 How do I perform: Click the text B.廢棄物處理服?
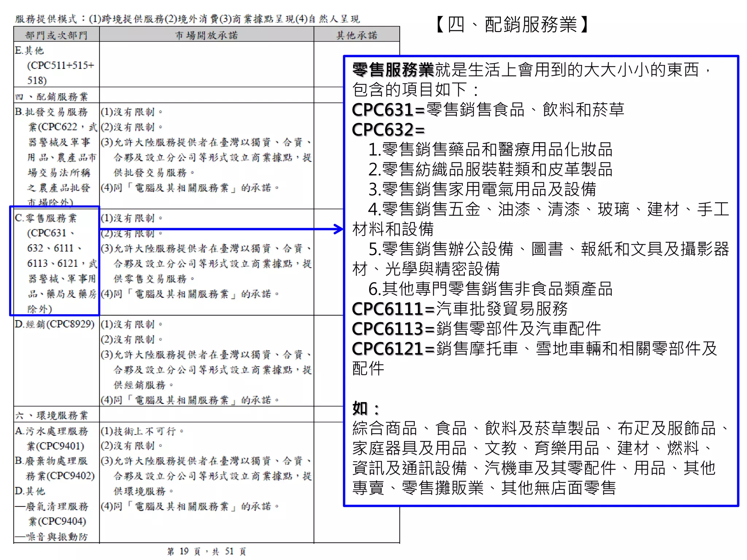tap(51, 461)
